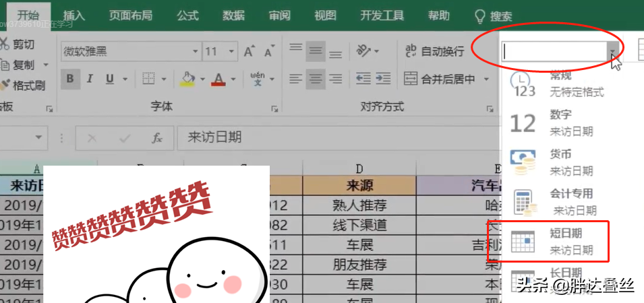Viewport: 644px width, 303px height.
Task: Apply yellow fill color bucket
Action: pos(187,79)
